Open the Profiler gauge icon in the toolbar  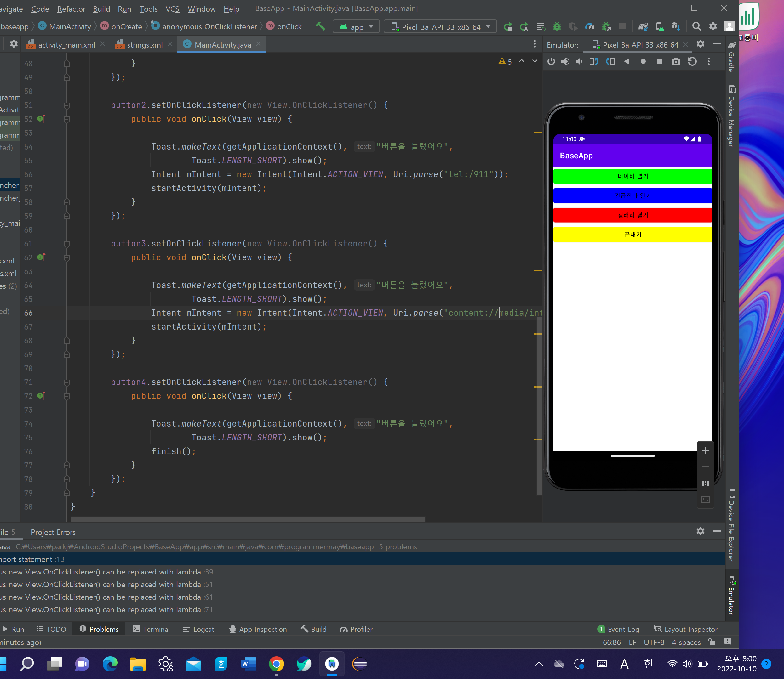tap(590, 26)
